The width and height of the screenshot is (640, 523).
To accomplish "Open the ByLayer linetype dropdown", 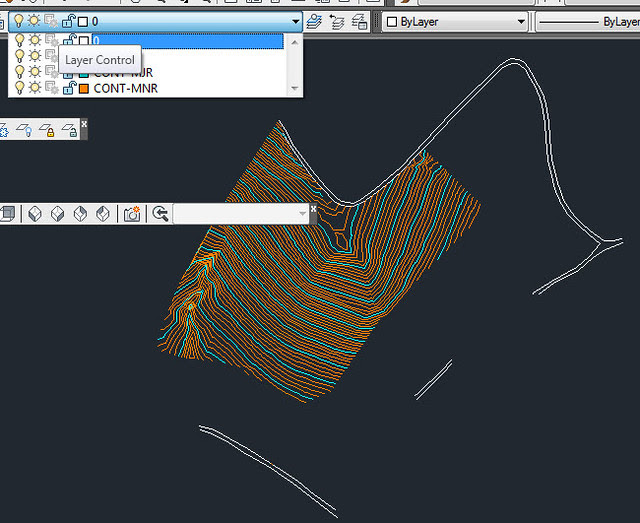I will point(590,21).
